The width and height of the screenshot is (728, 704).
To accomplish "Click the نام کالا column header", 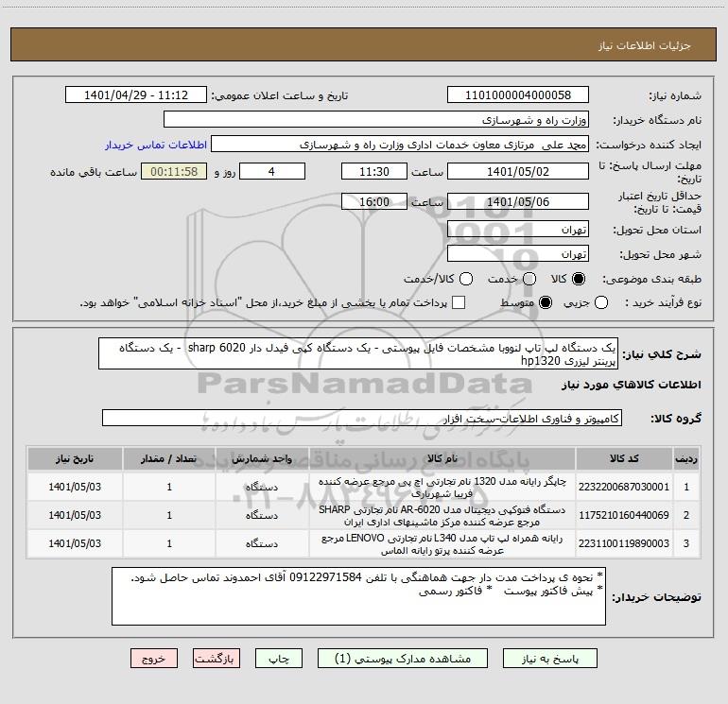I will click(442, 459).
